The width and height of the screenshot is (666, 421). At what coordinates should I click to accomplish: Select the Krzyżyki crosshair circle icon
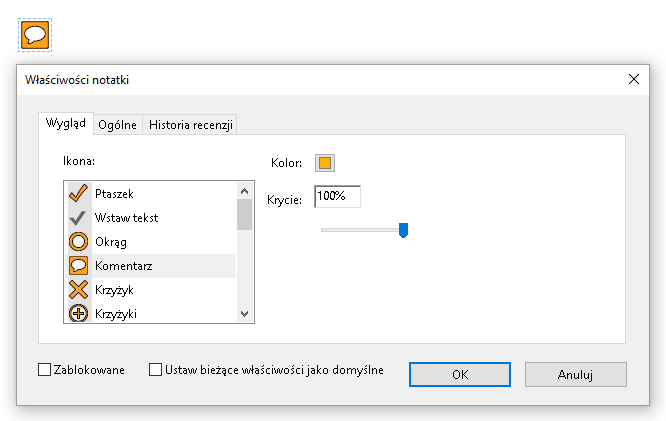[x=79, y=313]
